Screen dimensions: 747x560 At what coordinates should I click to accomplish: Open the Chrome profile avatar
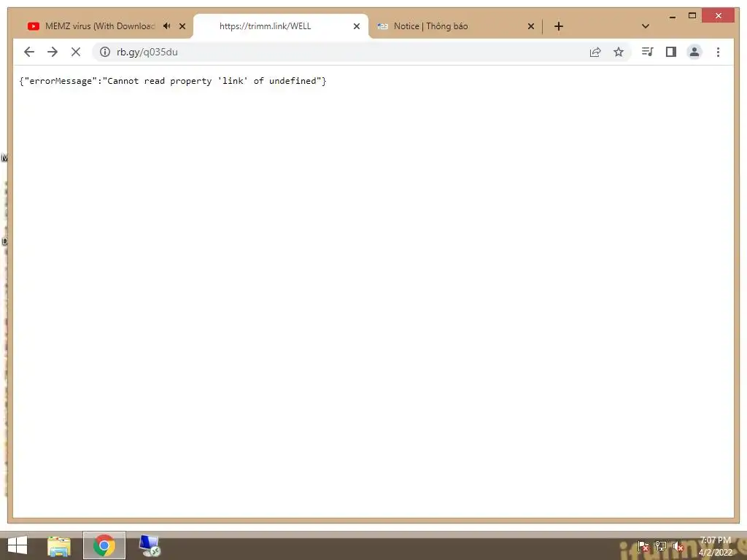pyautogui.click(x=694, y=52)
